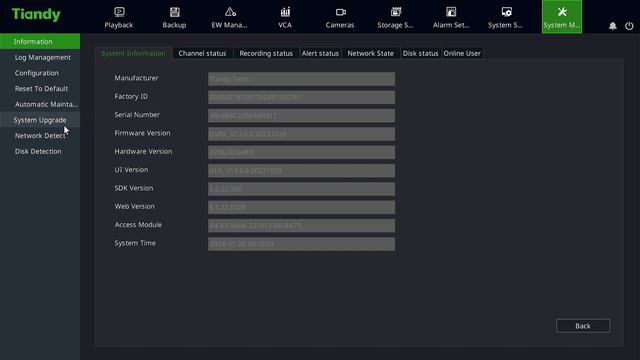This screenshot has width=640, height=360.
Task: Click the Factory ID field
Action: tap(301, 97)
